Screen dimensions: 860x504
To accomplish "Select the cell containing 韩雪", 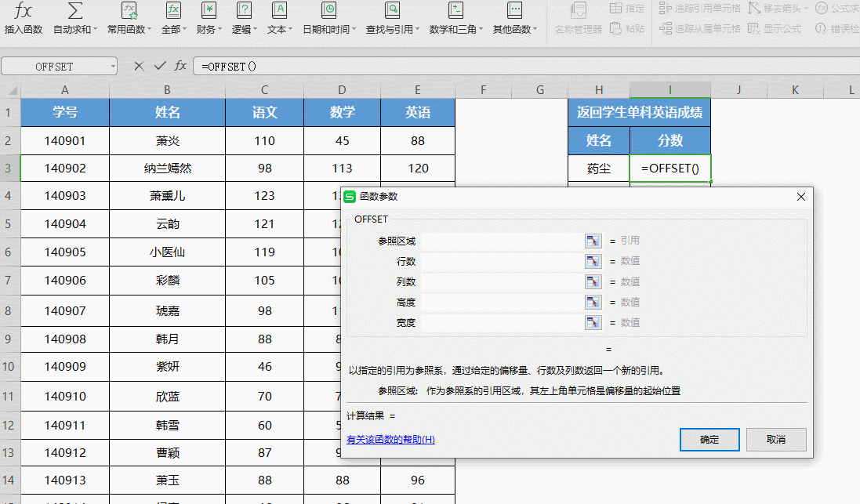I will point(167,425).
